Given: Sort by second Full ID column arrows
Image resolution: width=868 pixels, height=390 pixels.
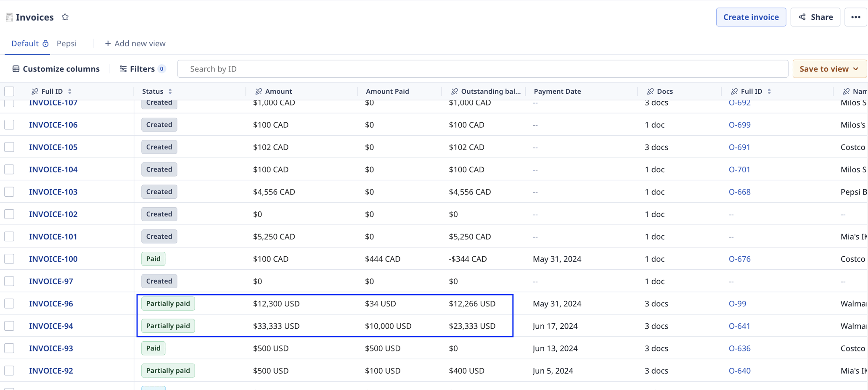Looking at the screenshot, I should coord(769,91).
